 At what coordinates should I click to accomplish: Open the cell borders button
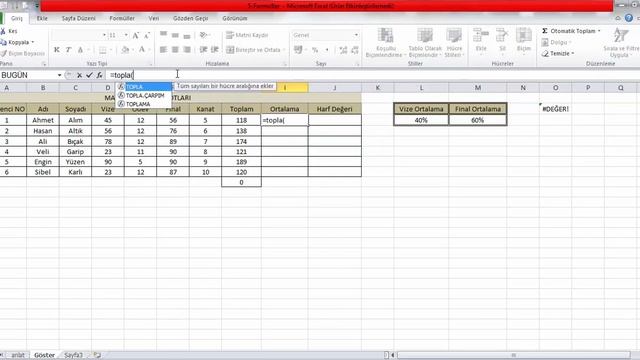click(102, 50)
